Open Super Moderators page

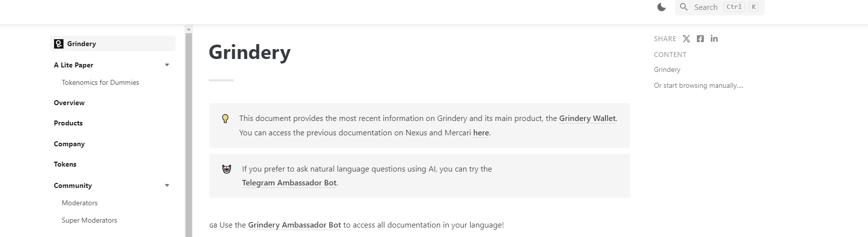coord(89,220)
